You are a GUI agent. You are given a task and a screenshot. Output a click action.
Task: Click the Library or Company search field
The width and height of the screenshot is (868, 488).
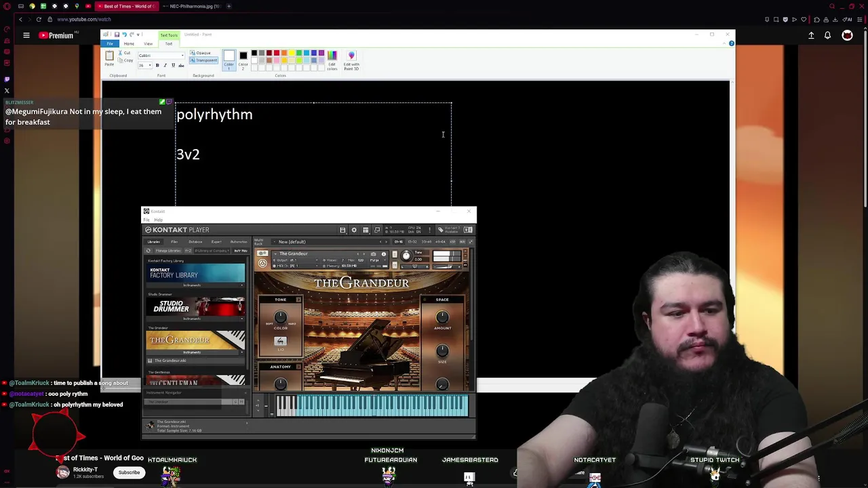coord(212,251)
